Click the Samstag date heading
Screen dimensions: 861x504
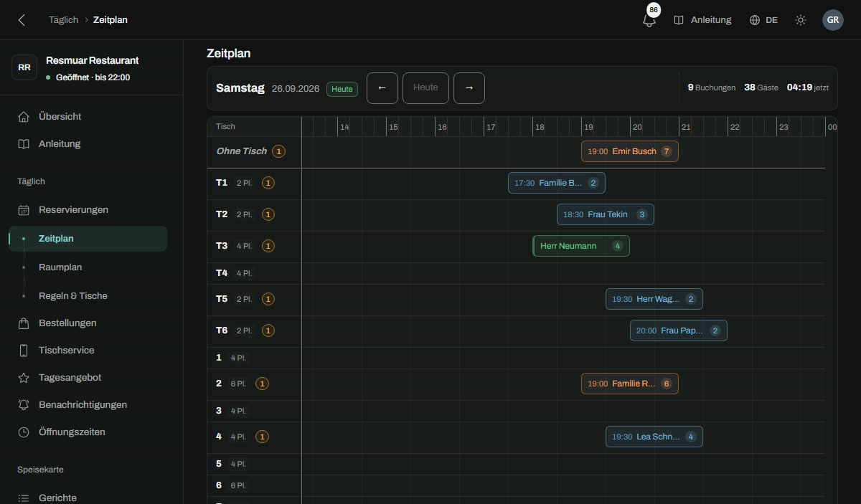240,88
